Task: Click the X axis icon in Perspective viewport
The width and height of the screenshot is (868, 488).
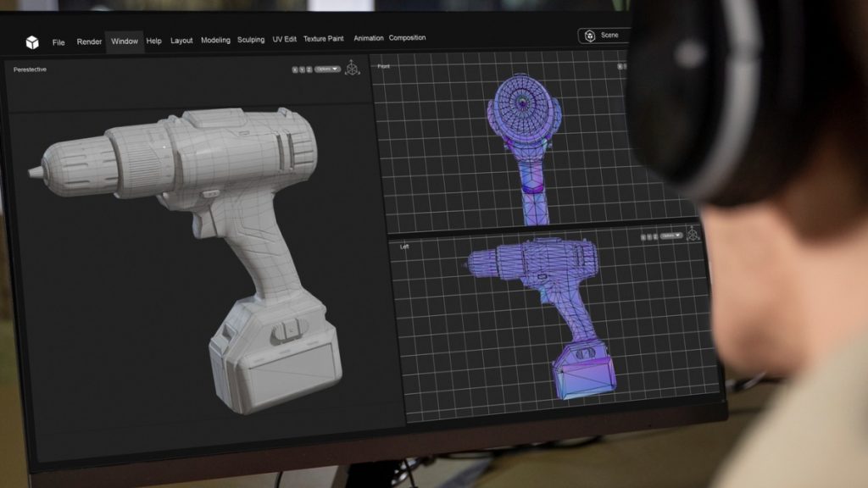Action: point(295,68)
